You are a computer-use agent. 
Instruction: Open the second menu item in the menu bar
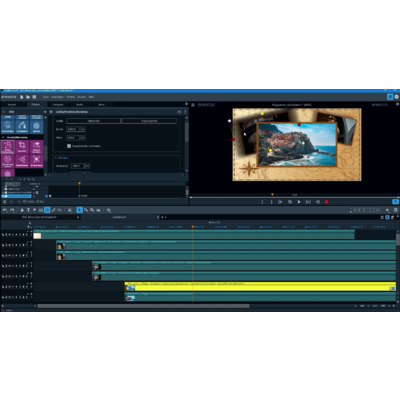pos(58,97)
